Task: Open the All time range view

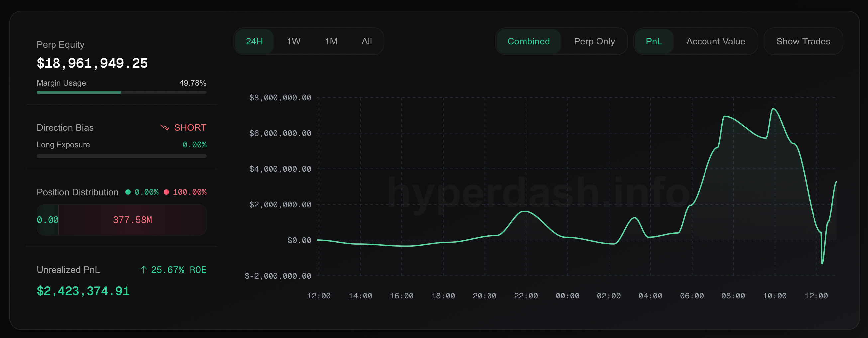Action: click(366, 41)
